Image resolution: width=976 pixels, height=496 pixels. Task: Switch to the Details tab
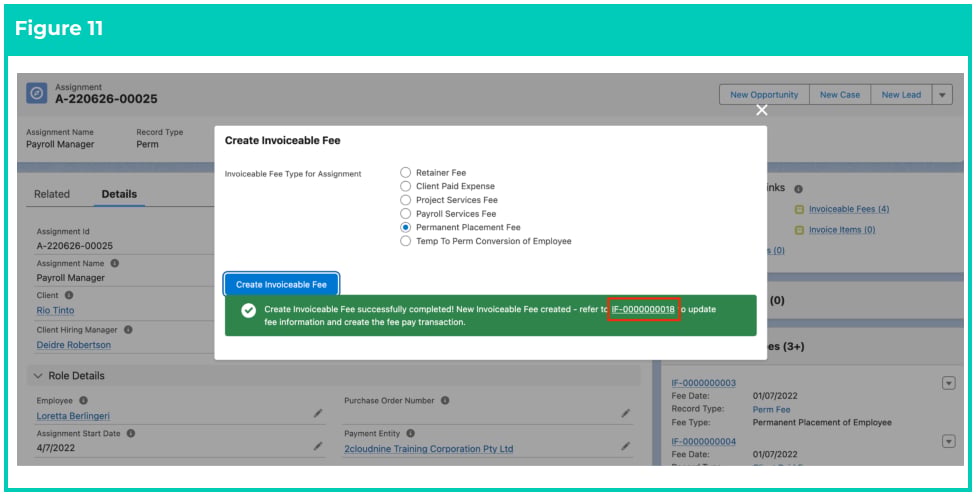119,194
